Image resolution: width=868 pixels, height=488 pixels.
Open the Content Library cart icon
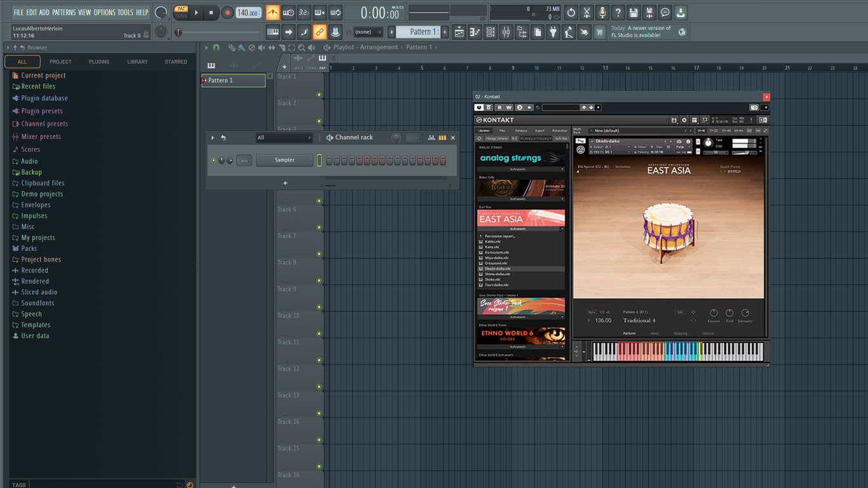(600, 32)
